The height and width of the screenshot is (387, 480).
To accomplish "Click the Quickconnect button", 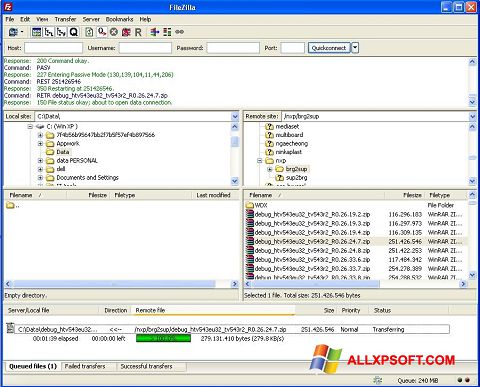I will click(329, 48).
